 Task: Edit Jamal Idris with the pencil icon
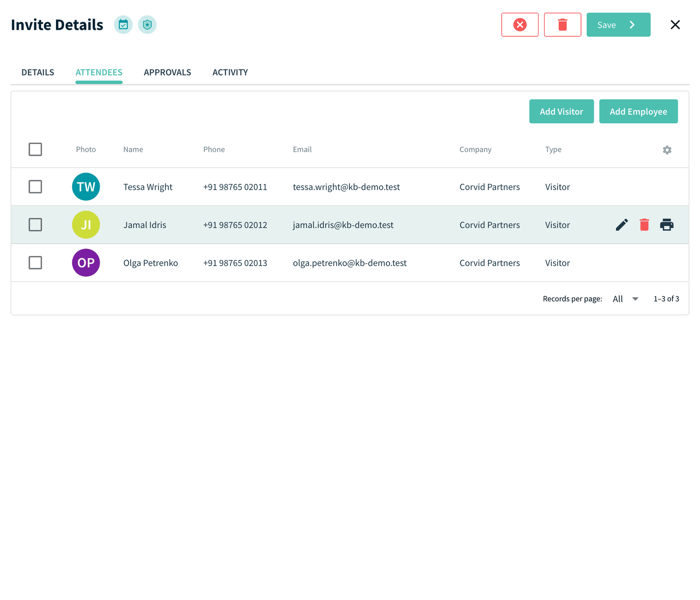(x=622, y=225)
